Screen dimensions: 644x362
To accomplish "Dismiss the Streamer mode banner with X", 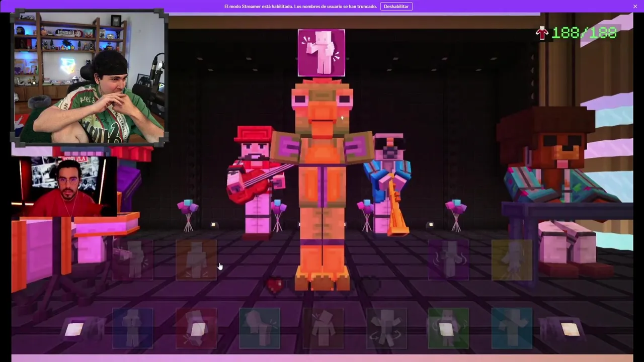I will pyautogui.click(x=635, y=7).
